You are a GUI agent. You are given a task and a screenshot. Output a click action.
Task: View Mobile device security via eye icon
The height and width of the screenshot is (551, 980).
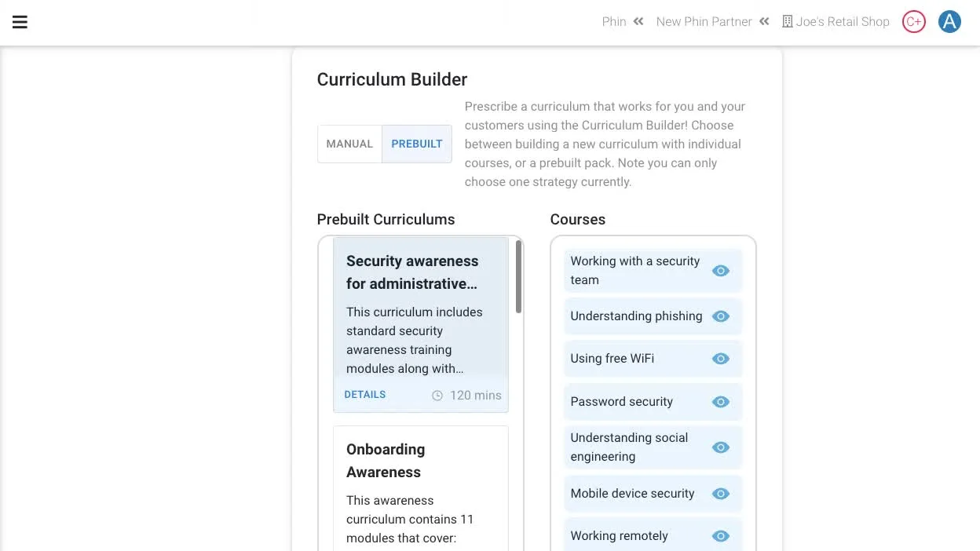point(721,494)
